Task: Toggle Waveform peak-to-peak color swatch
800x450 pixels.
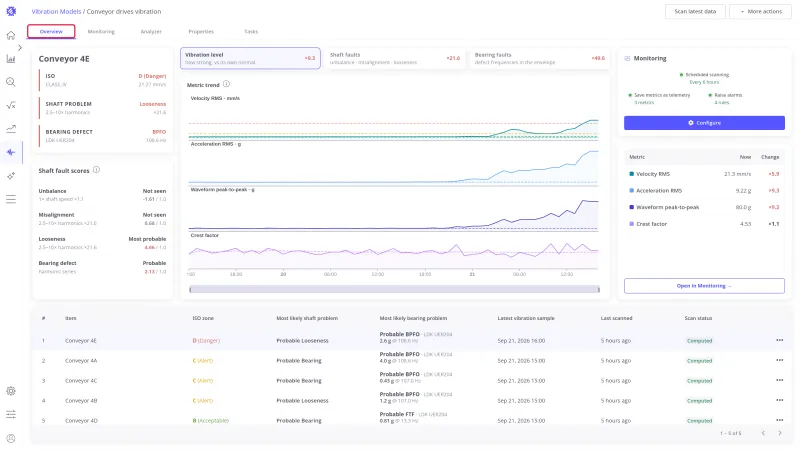Action: pos(632,207)
